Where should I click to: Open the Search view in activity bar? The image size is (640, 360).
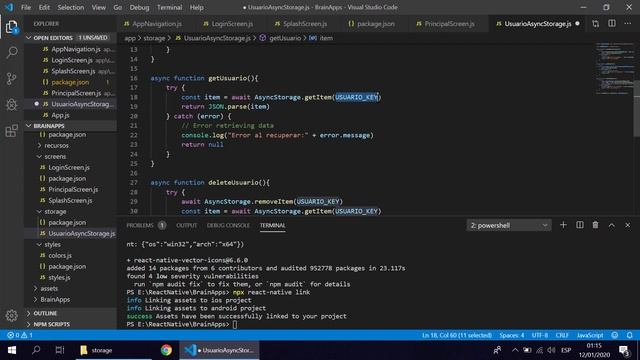point(12,52)
